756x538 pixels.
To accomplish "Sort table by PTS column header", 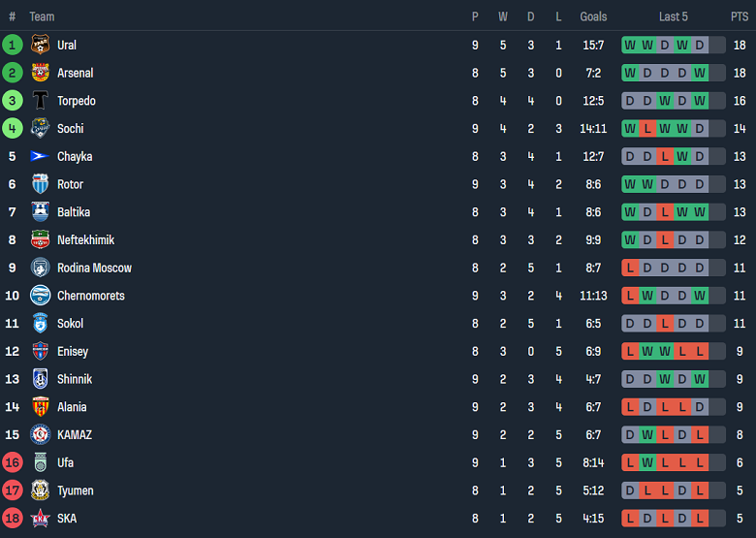I will coord(740,16).
